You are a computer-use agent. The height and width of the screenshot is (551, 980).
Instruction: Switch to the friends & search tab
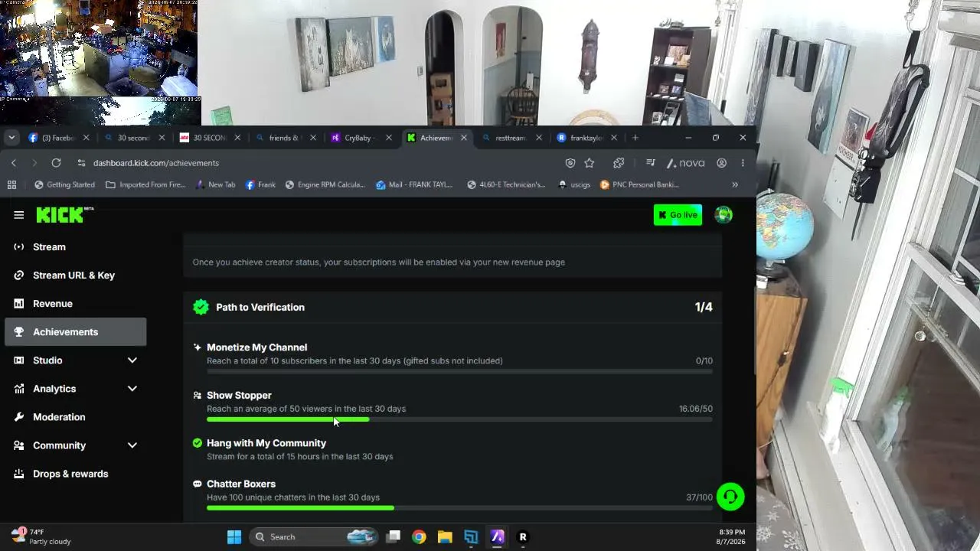click(285, 138)
